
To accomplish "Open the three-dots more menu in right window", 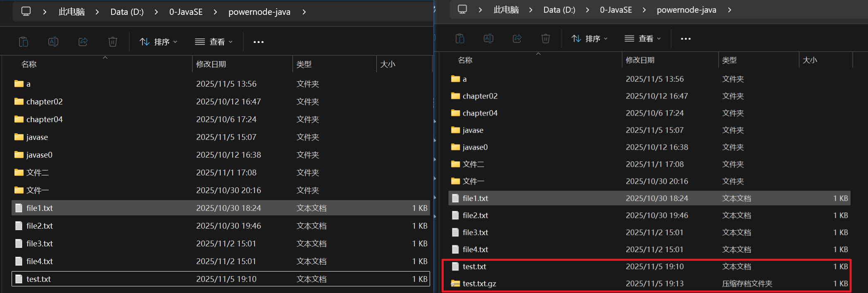I will [x=686, y=38].
